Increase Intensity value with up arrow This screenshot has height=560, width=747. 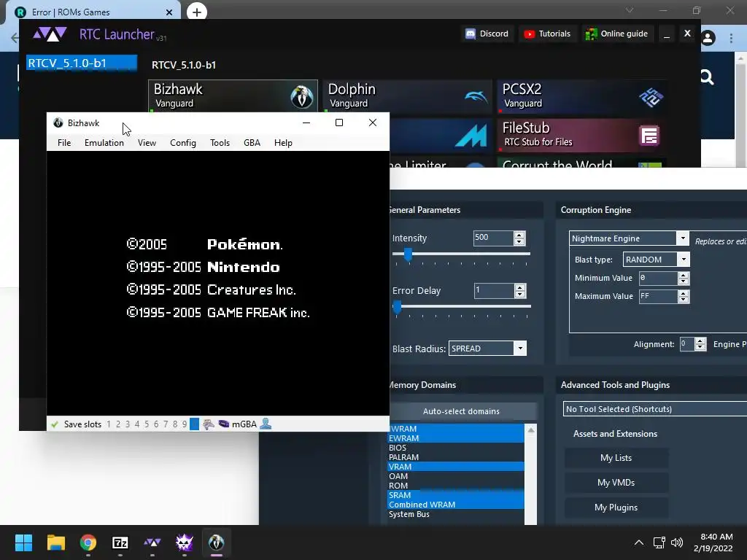(519, 234)
